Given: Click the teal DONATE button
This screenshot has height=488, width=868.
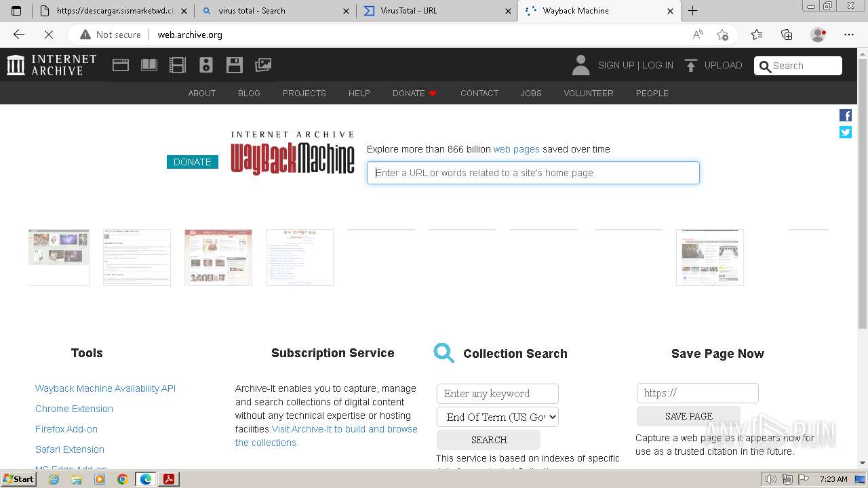Looking at the screenshot, I should [x=193, y=162].
